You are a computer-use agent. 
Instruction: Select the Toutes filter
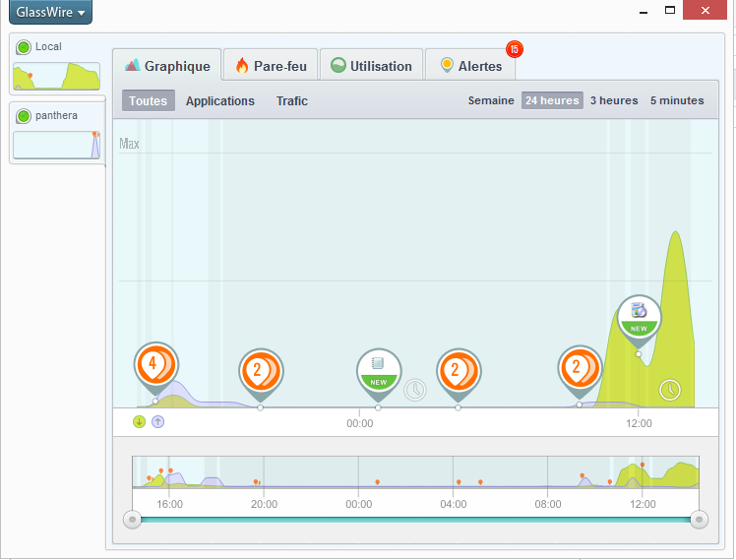click(149, 100)
